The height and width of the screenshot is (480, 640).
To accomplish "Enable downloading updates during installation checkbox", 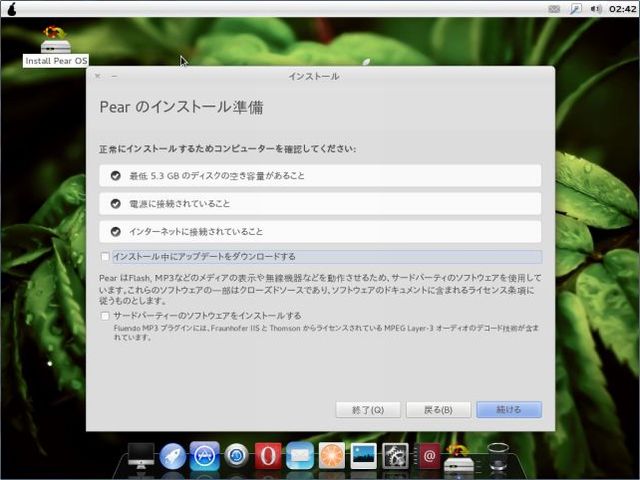I will click(x=105, y=257).
